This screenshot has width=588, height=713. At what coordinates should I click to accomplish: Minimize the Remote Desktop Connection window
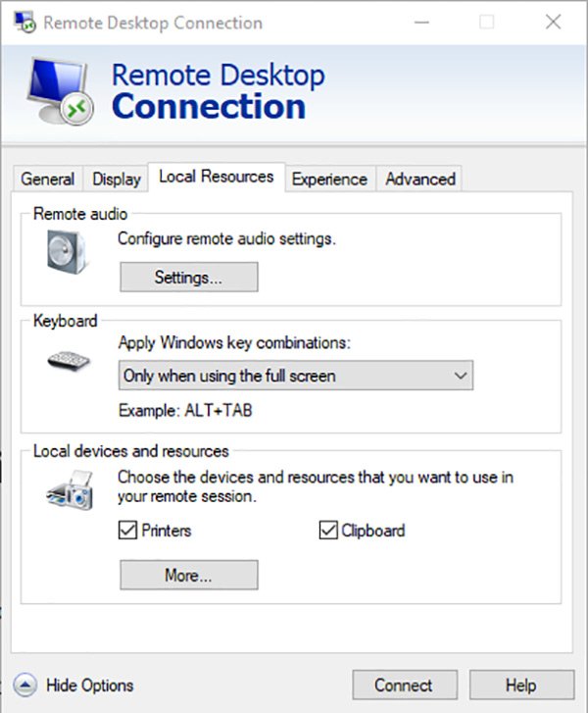(421, 22)
